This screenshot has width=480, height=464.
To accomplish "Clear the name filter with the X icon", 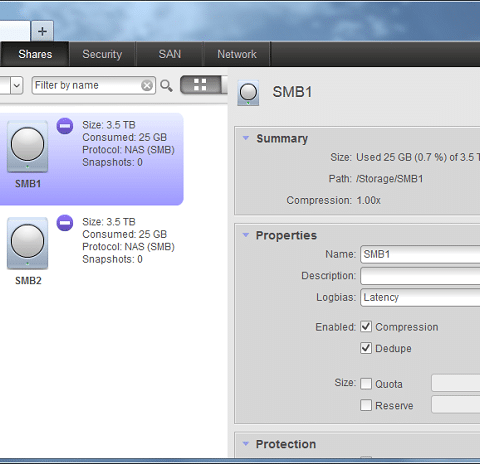I will tap(147, 86).
